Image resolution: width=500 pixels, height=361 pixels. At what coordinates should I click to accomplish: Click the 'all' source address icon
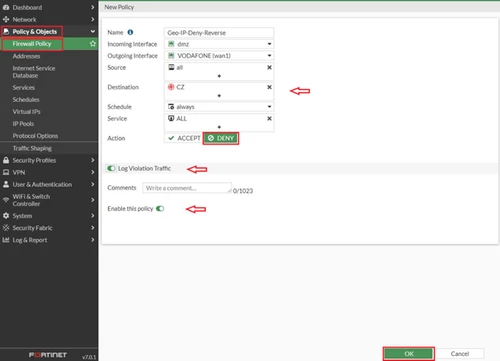(x=171, y=67)
